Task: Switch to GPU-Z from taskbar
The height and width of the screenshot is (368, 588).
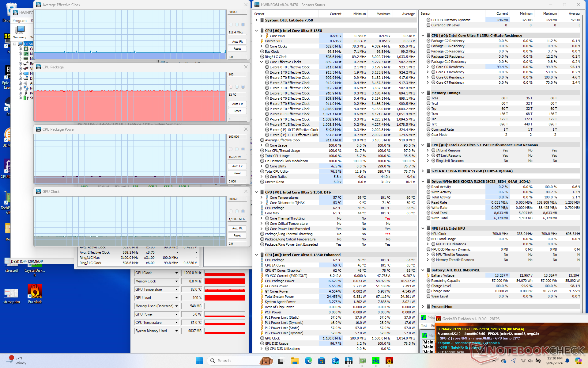Action: pos(362,361)
